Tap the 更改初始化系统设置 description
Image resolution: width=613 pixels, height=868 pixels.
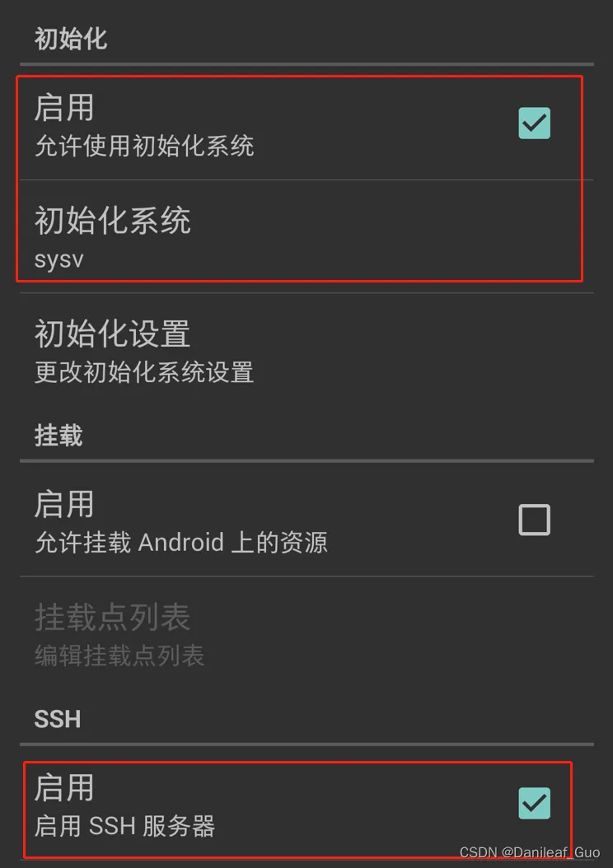[x=144, y=372]
